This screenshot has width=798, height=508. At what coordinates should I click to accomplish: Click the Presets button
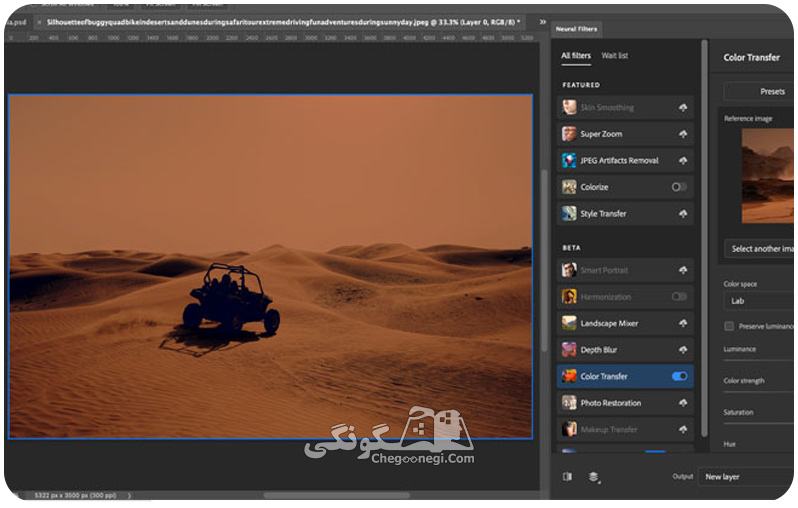click(759, 92)
